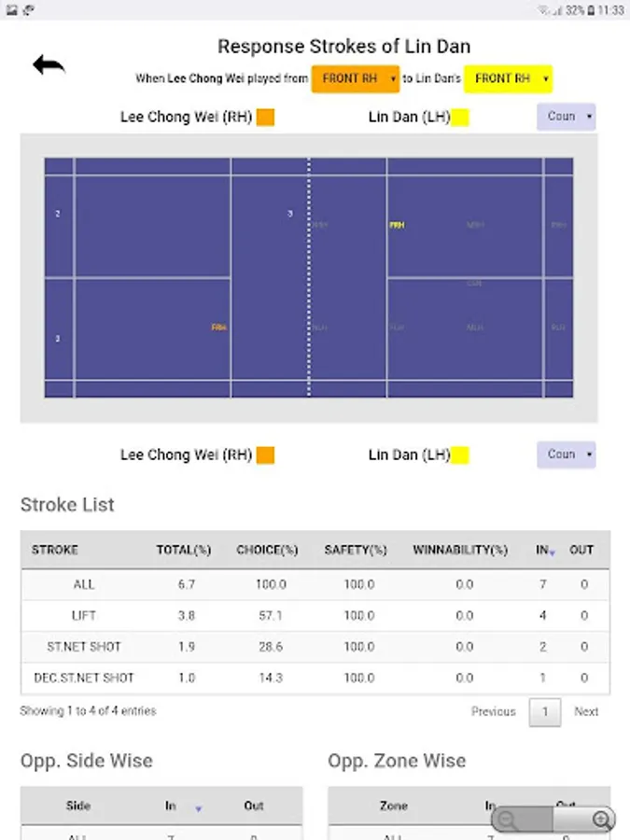Tap the battery status icon

pyautogui.click(x=593, y=9)
